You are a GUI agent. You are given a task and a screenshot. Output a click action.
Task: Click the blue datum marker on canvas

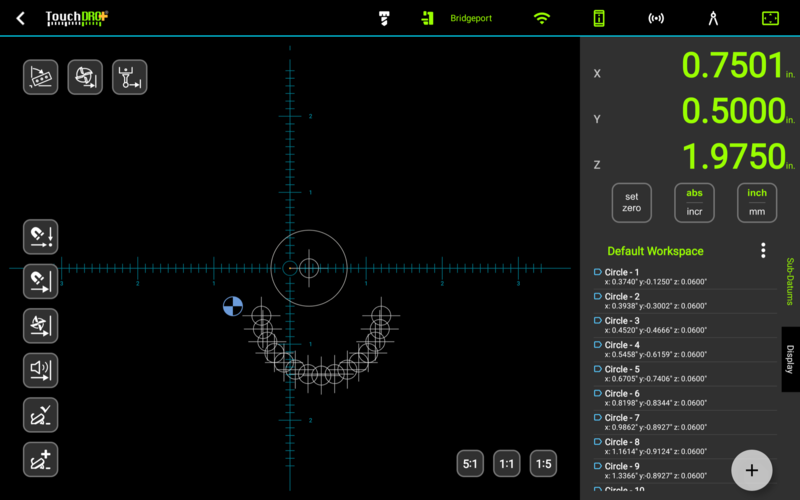233,306
